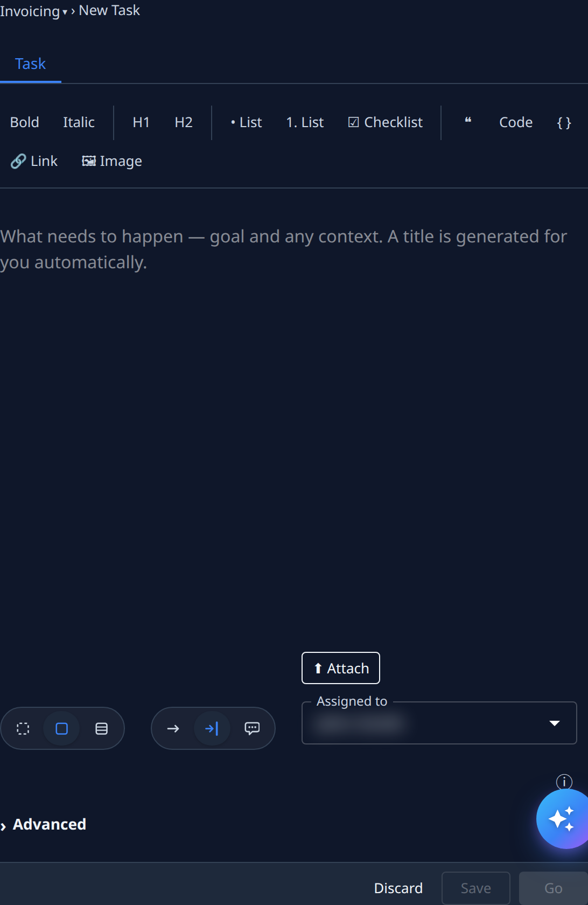Click the Assigned to dropdown arrow
The height and width of the screenshot is (905, 588).
(555, 723)
